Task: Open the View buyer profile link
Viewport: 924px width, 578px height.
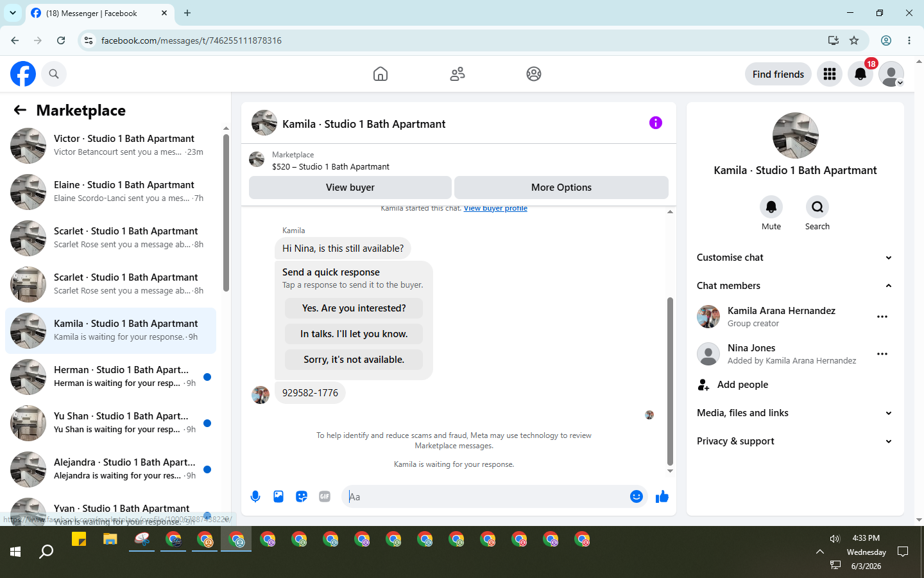Action: (x=495, y=209)
